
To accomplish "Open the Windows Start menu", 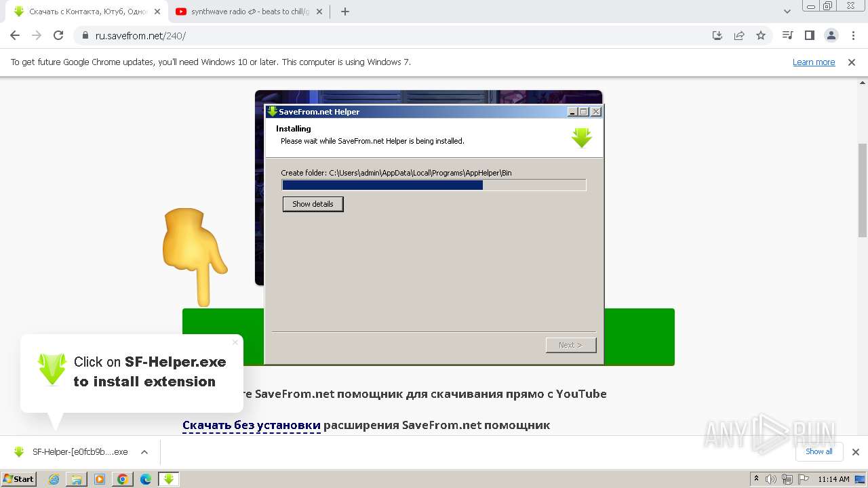I will [18, 479].
